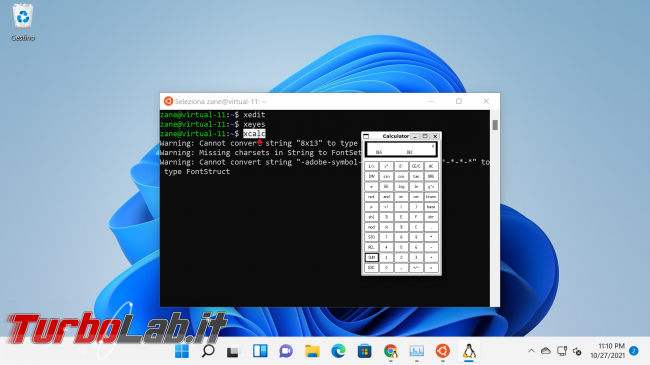
Task: Open the OneDrive cloud tray icon
Action: (546, 351)
